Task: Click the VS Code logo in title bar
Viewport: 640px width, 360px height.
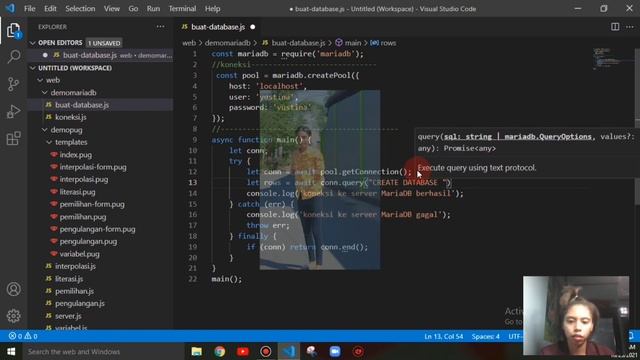Action: (x=10, y=8)
